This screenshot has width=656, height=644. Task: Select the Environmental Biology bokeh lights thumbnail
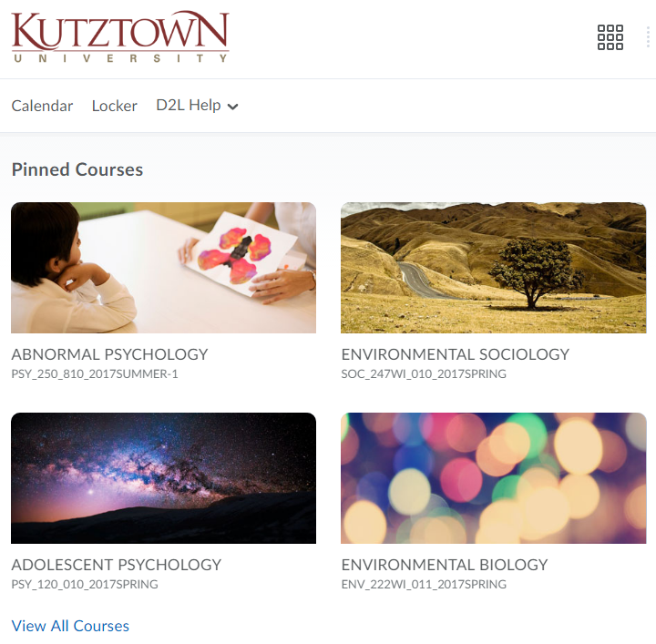(493, 478)
